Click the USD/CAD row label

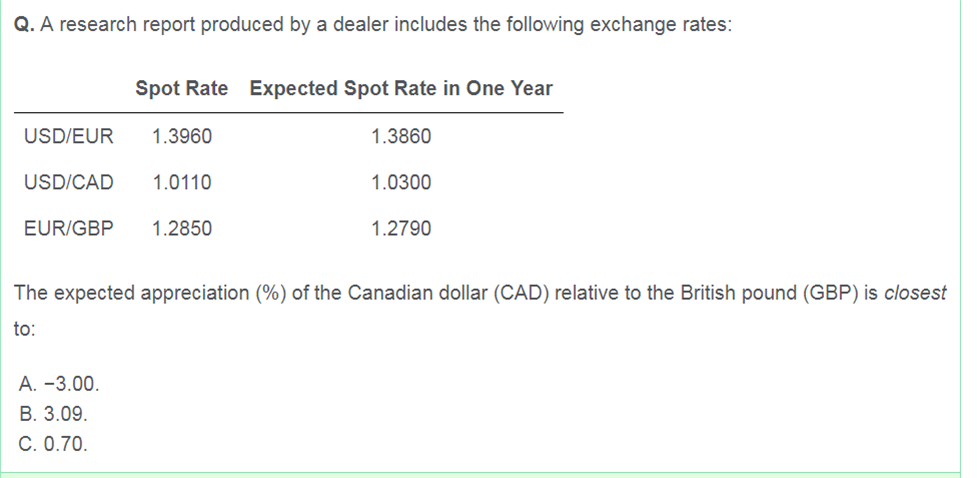click(69, 183)
